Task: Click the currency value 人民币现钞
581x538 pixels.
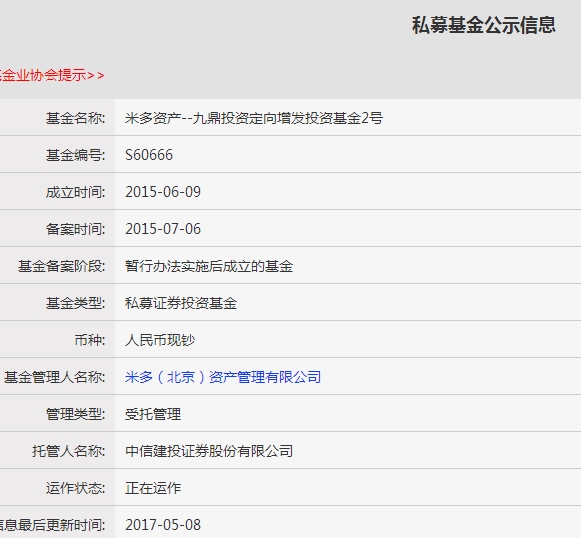Action: coord(160,340)
